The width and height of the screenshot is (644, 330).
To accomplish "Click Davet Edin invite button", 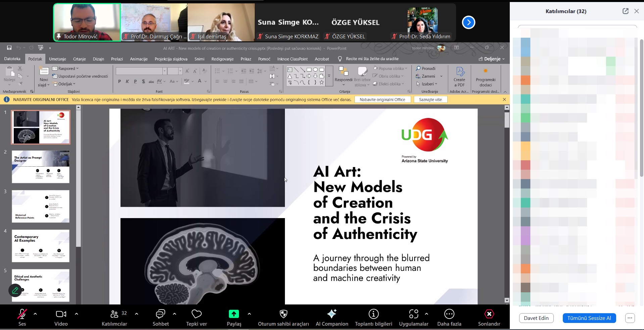I will coord(536,318).
